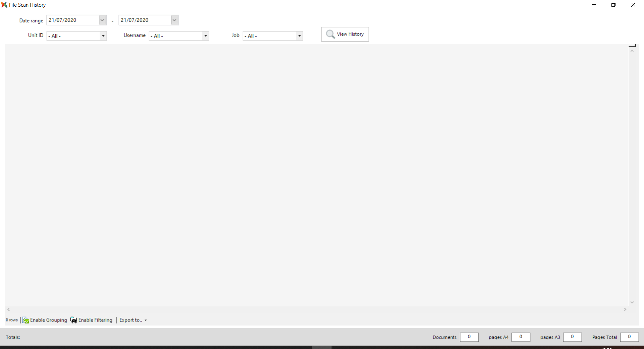Open the end date calendar dropdown
This screenshot has width=644, height=349.
174,20
